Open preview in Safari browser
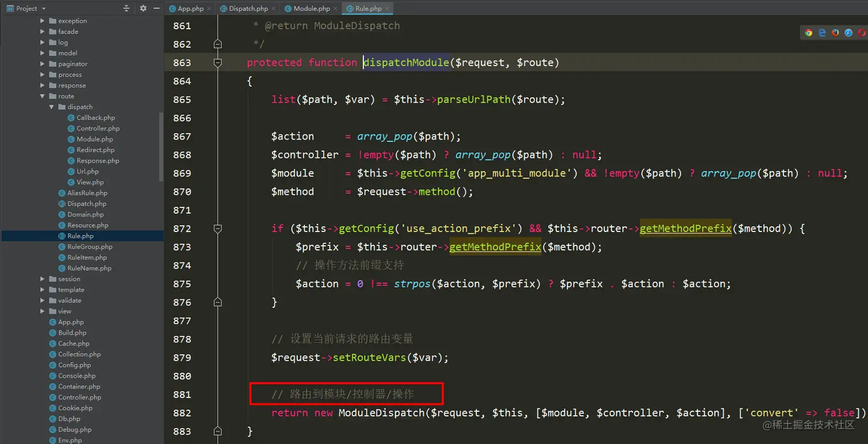This screenshot has width=868, height=444. 848,33
